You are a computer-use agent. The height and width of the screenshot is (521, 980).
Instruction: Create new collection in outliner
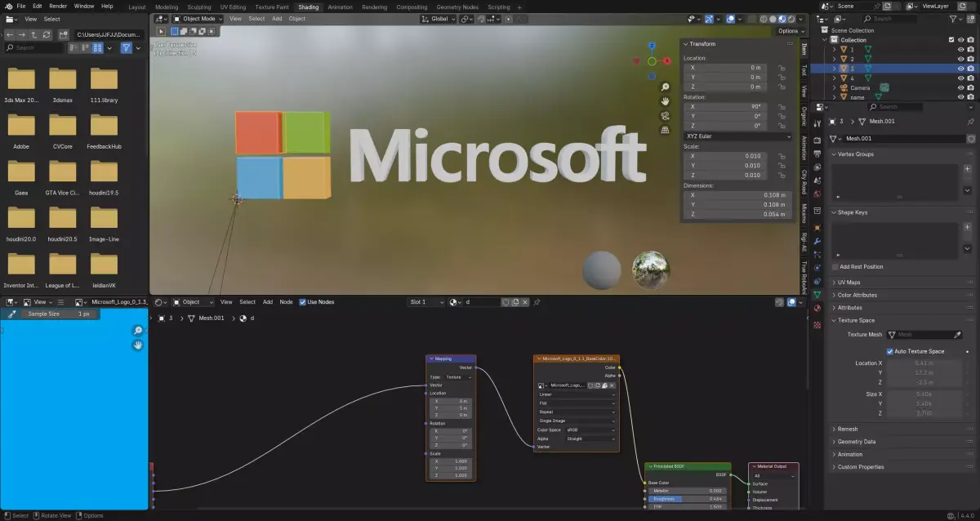[972, 18]
